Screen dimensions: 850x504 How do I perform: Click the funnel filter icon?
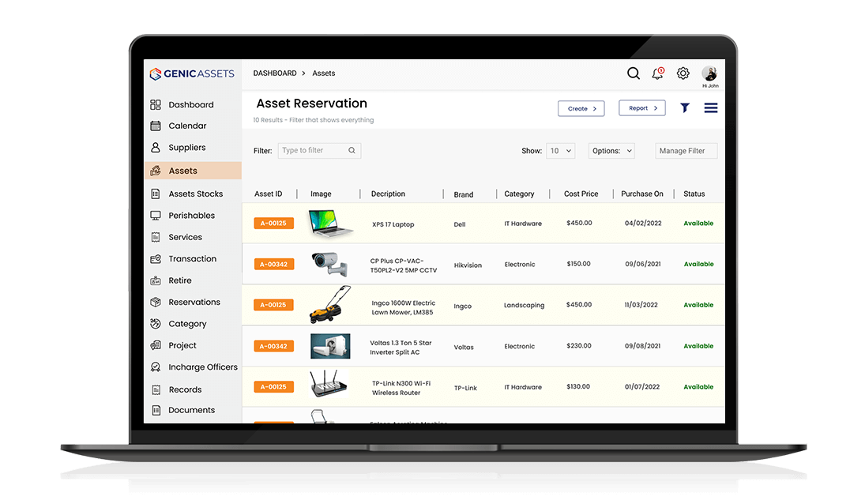tap(685, 108)
